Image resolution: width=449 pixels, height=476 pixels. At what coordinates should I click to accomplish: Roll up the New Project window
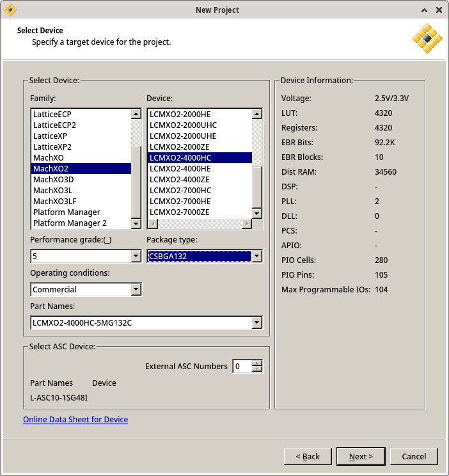[424, 10]
